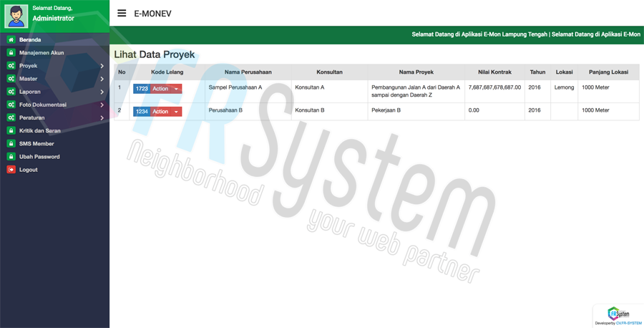Click the blue 1234 code button
Viewport: 644px width, 328px height.
point(142,112)
